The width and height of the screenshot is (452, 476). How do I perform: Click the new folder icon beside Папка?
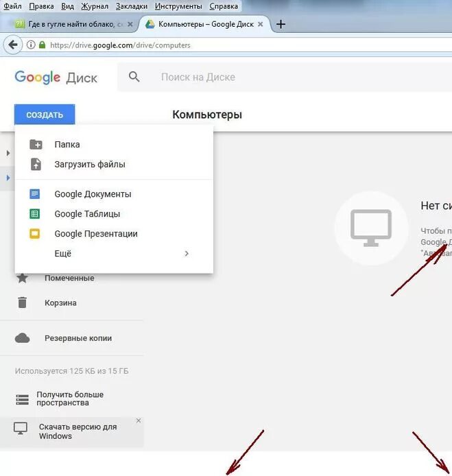[x=36, y=145]
